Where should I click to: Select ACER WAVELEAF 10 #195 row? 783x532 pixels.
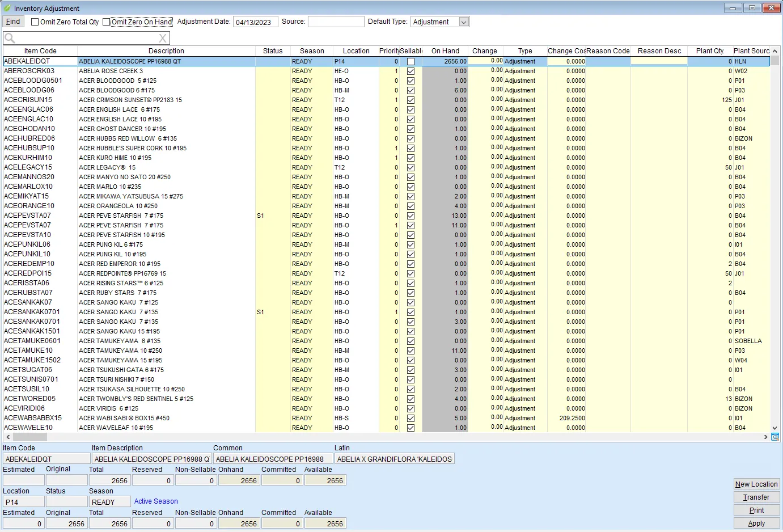(387, 428)
